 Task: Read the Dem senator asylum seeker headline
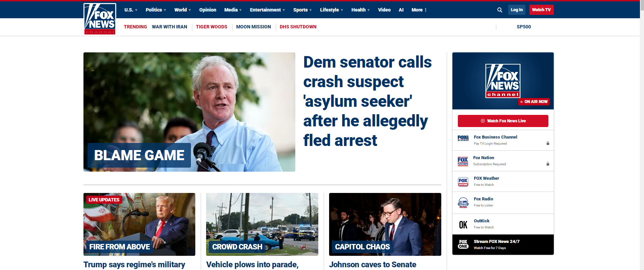point(368,101)
